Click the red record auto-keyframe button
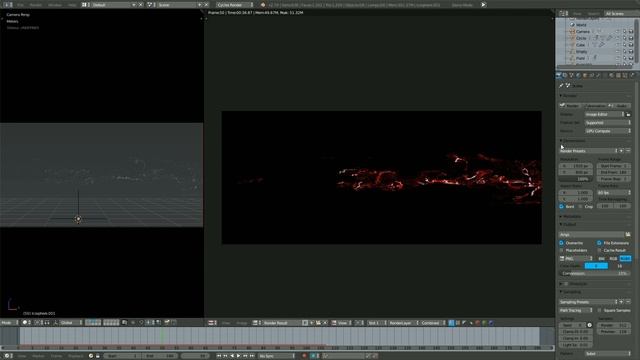 click(x=304, y=356)
